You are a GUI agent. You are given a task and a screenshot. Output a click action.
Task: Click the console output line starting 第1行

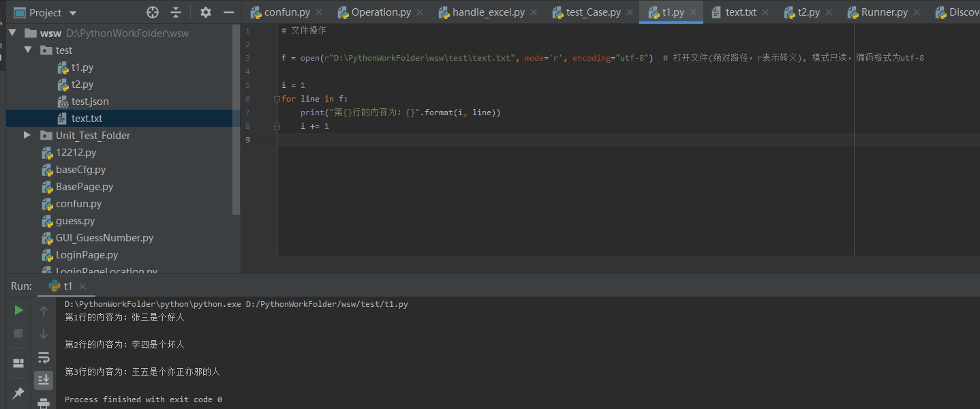tap(125, 318)
